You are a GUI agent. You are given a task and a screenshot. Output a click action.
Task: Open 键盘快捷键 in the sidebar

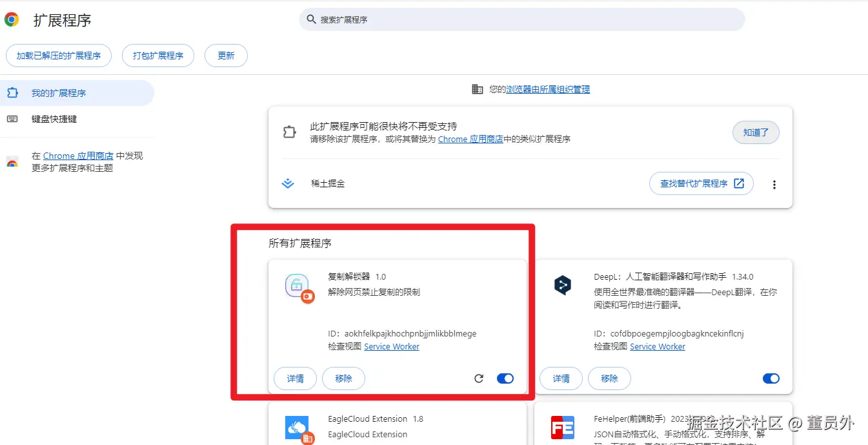pyautogui.click(x=77, y=119)
